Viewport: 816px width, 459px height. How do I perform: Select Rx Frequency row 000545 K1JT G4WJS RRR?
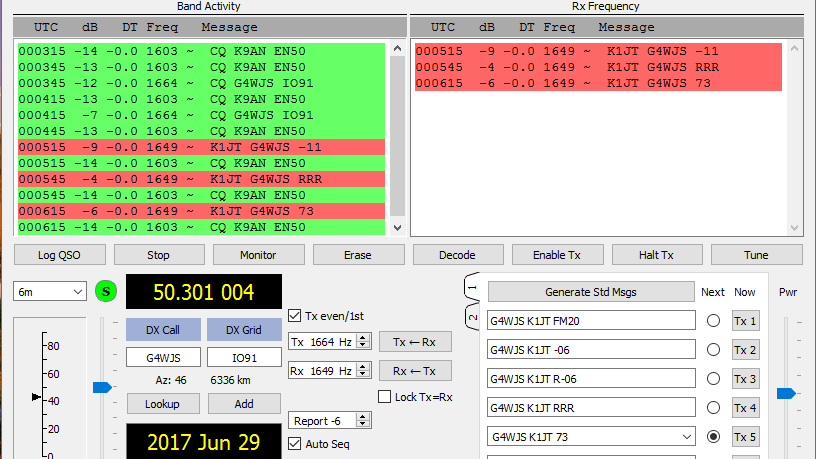[x=598, y=67]
